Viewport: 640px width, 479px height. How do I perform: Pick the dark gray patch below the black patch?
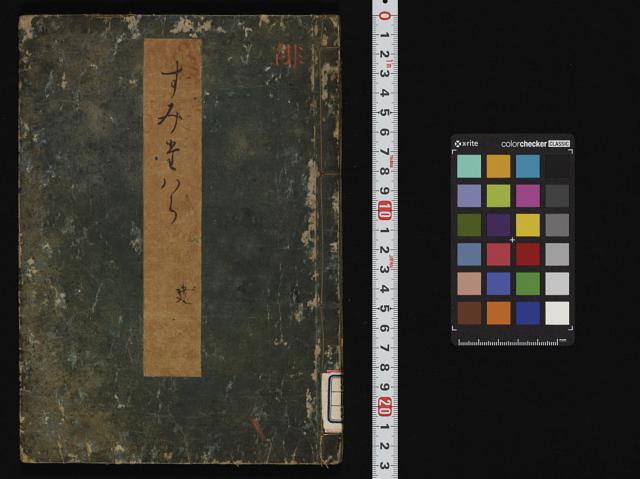[x=557, y=195]
